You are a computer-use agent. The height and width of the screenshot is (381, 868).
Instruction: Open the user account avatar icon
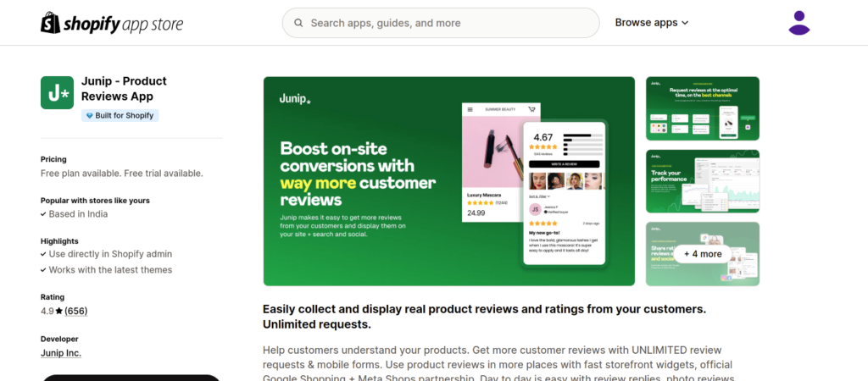(798, 23)
